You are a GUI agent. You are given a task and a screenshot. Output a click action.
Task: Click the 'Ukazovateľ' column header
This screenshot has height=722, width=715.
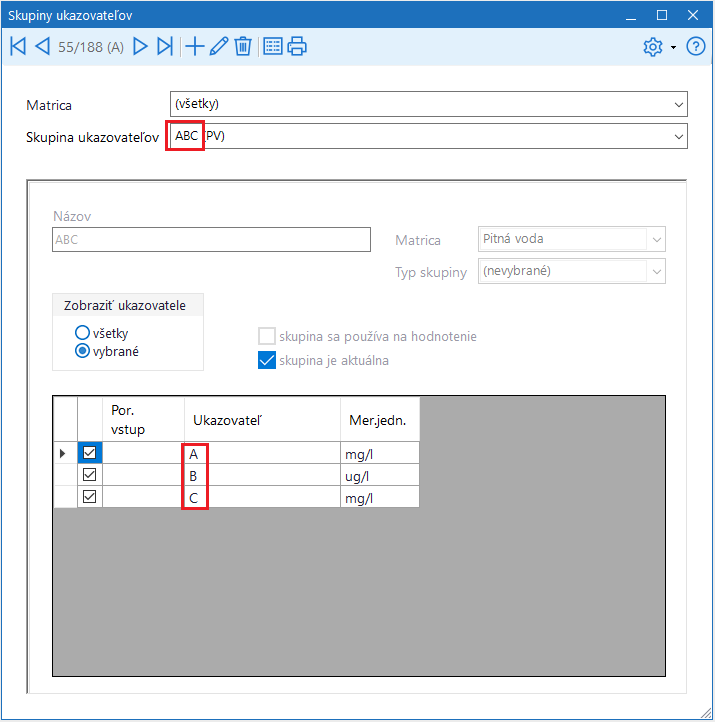262,420
